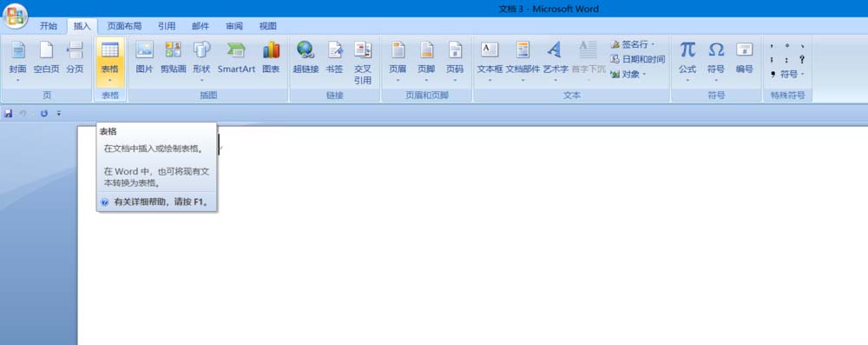Screen dimensions: 868x345
Task: Insert the 。 full stop special symbol
Action: tap(786, 45)
